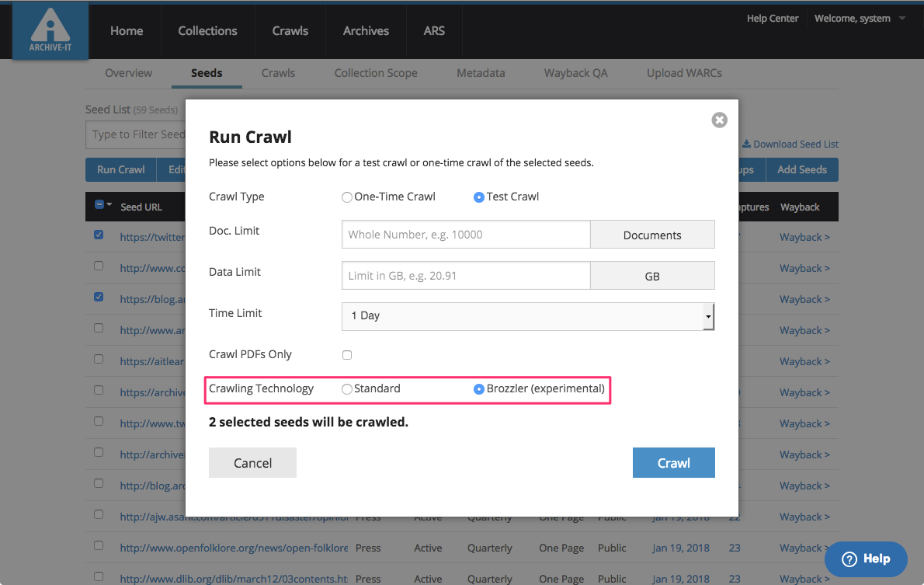This screenshot has height=585, width=924.
Task: Click the Help question mark button
Action: click(866, 559)
